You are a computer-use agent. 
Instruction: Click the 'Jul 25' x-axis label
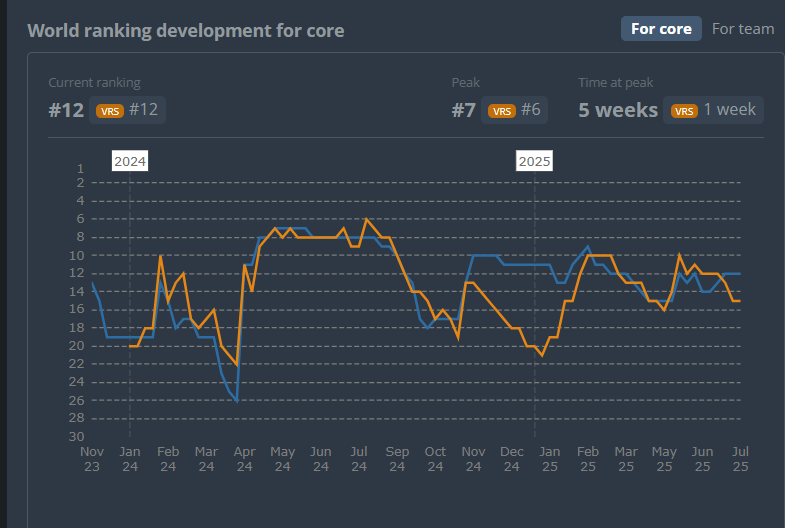coord(740,459)
